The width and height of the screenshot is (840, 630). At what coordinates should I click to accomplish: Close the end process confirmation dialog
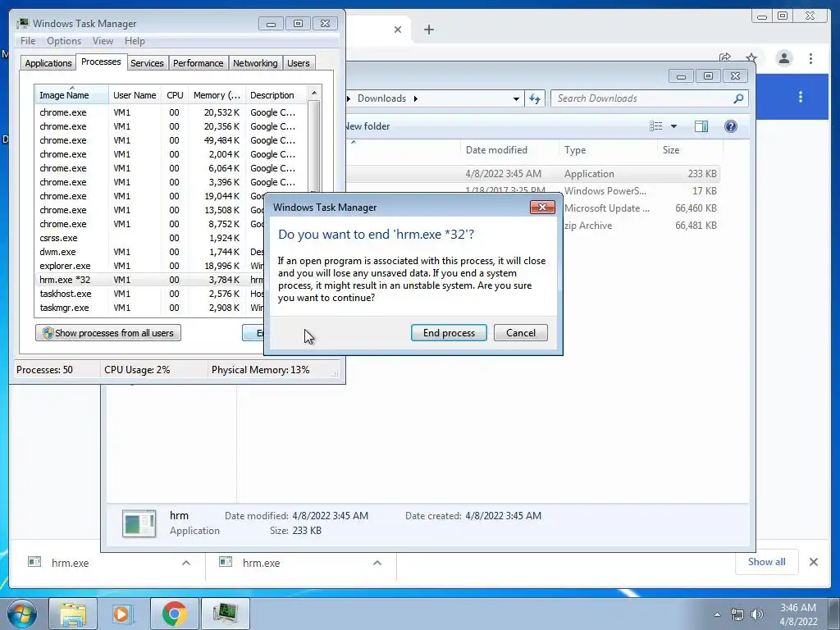click(x=542, y=208)
